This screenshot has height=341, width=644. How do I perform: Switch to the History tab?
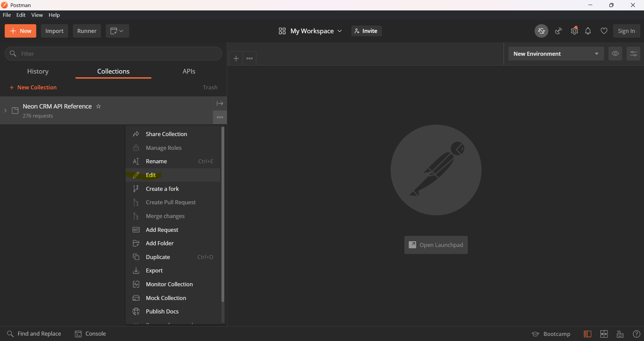(x=38, y=71)
